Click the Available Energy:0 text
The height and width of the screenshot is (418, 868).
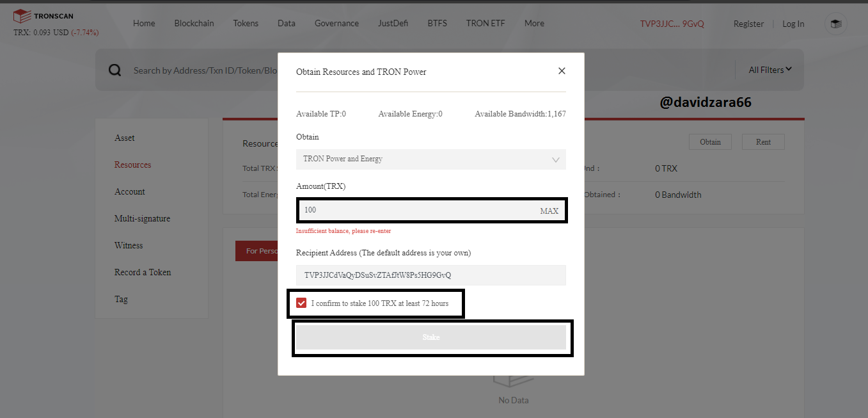coord(410,114)
